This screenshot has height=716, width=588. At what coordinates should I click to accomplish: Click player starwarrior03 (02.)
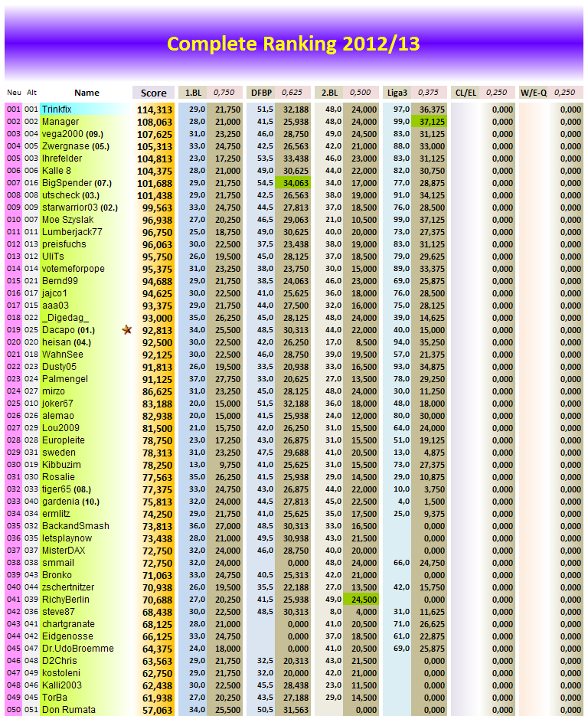pyautogui.click(x=80, y=208)
